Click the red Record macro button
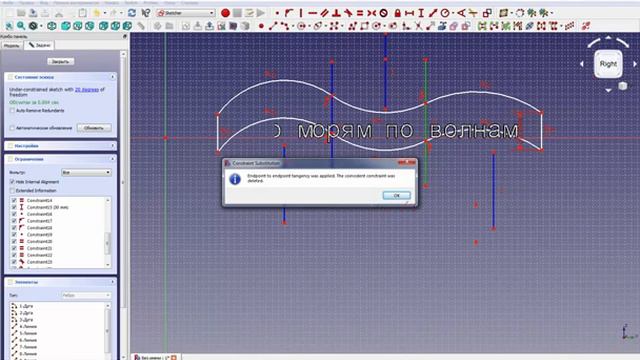 pos(225,13)
